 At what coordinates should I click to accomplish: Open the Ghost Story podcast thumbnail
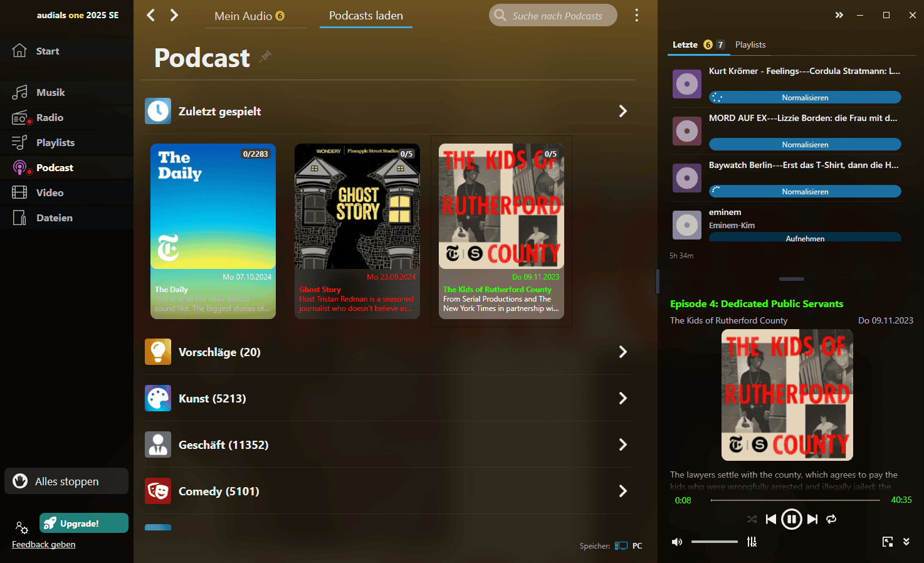click(x=357, y=207)
